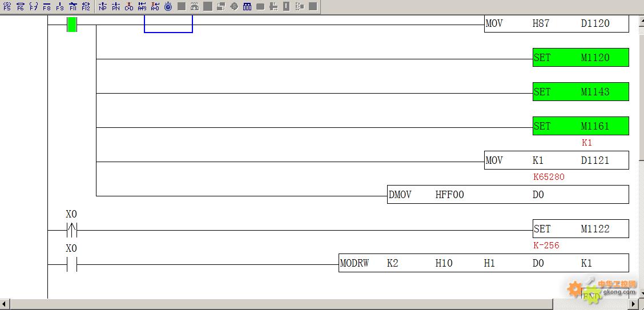The width and height of the screenshot is (644, 310).
Task: Insert NP edge instruction from toolbar
Action: coord(103,7)
